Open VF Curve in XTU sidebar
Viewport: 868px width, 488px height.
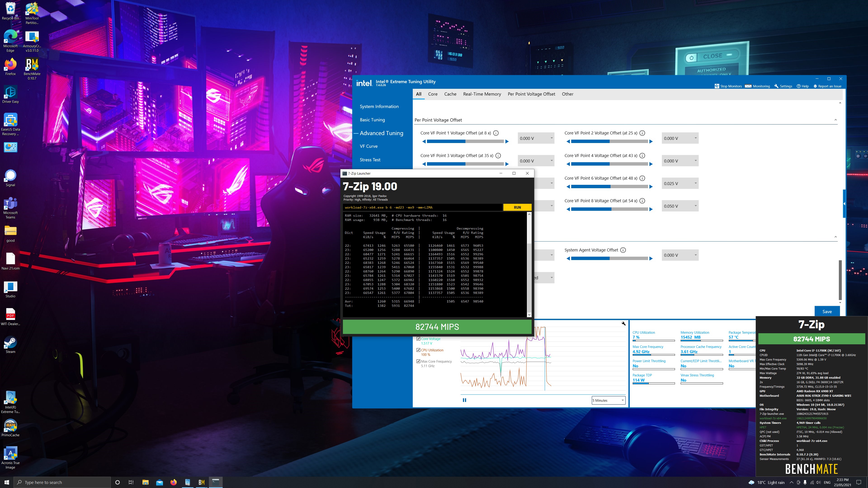tap(369, 146)
